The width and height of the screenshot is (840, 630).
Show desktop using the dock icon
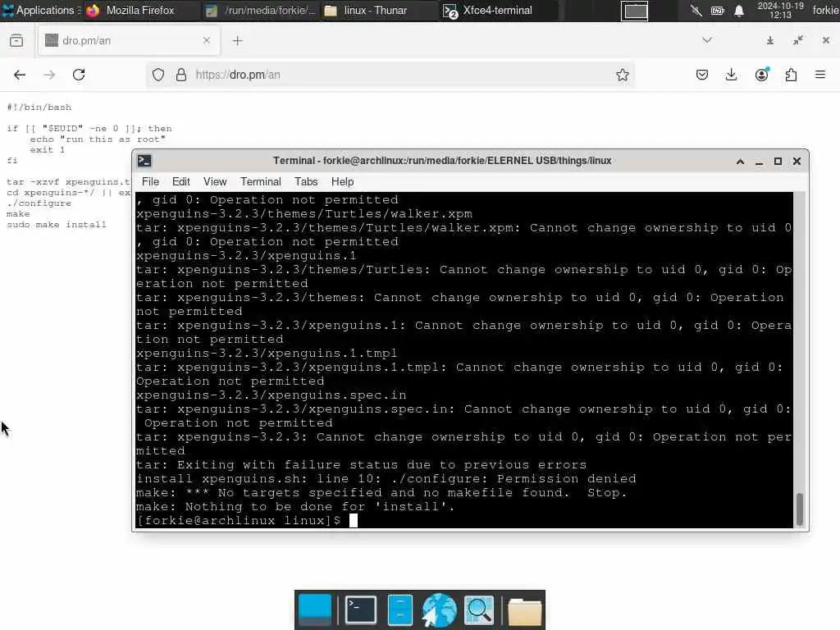(x=315, y=609)
